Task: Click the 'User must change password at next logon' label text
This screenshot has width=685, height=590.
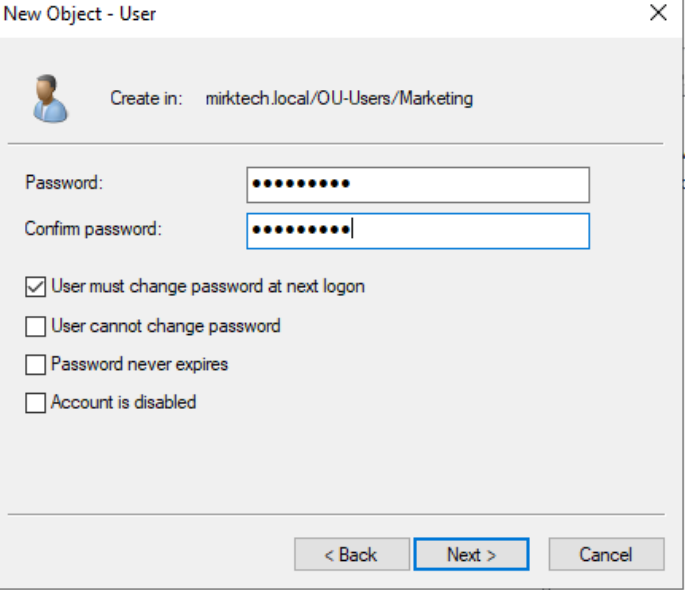Action: [208, 287]
